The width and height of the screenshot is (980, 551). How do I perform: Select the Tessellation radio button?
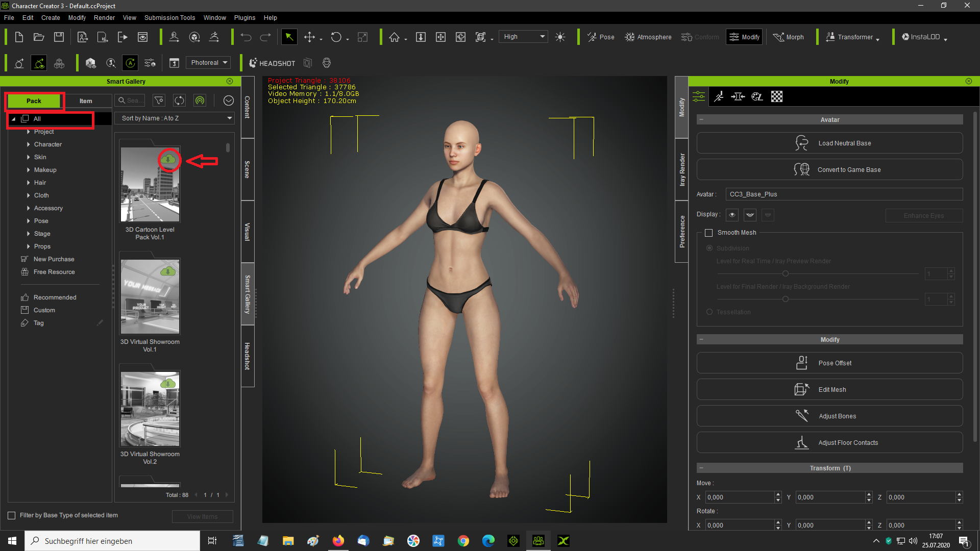coord(709,312)
